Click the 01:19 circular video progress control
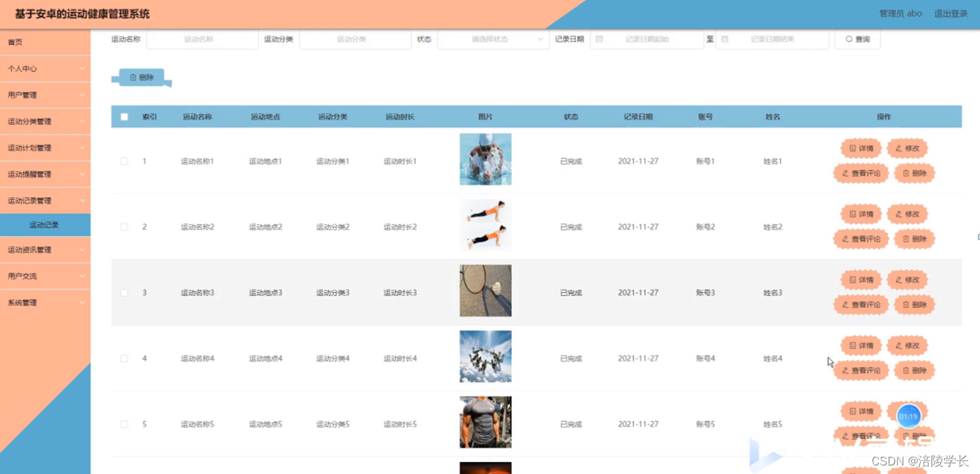The image size is (980, 474). click(907, 415)
